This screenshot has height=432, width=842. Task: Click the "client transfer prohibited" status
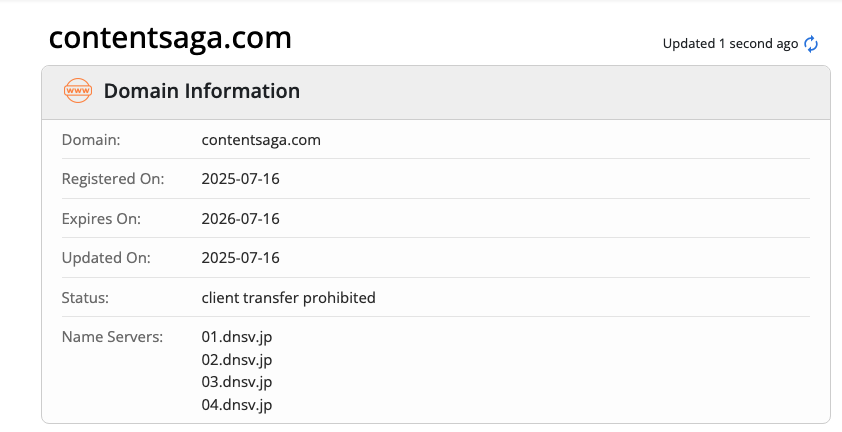pos(288,297)
